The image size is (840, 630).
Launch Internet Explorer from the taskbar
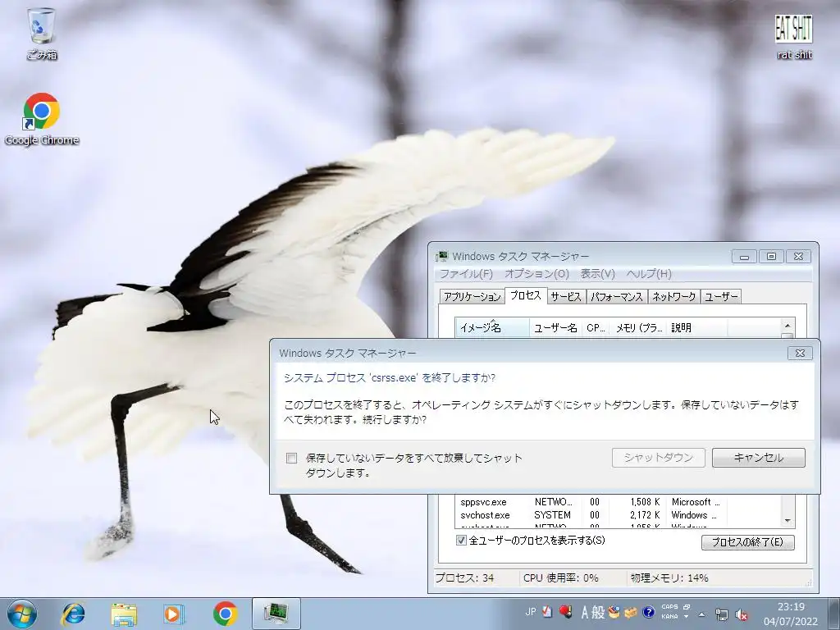(73, 614)
